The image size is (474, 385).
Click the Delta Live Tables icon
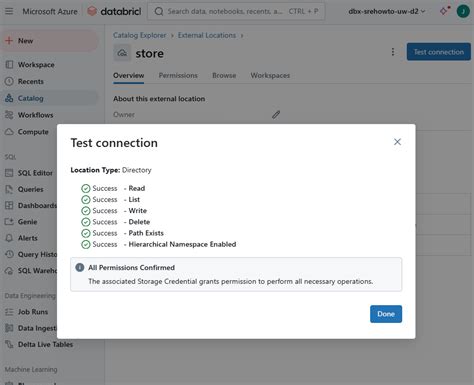point(9,344)
